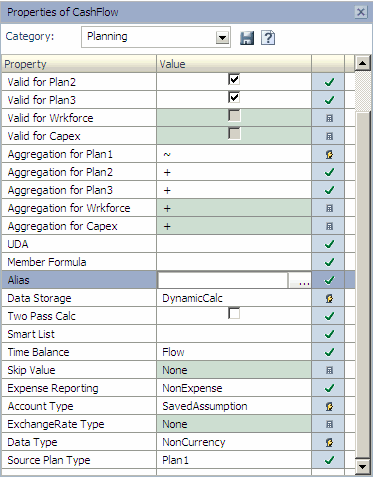This screenshot has height=478, width=373.
Task: Select the Smart List property label
Action: point(31,334)
